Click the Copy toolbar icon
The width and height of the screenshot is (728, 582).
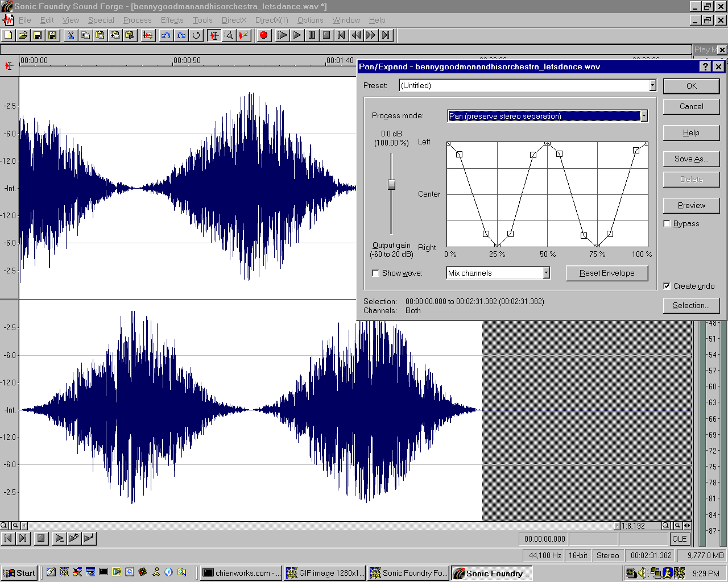coord(85,35)
